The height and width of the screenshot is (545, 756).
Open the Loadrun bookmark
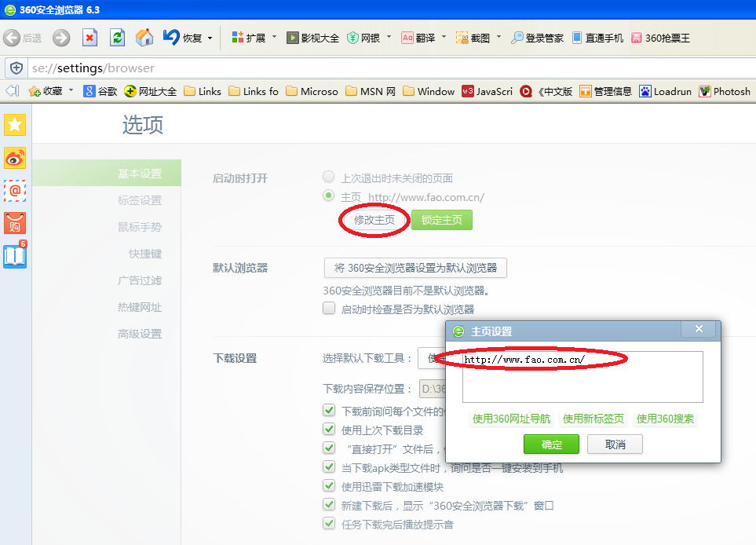pos(666,91)
